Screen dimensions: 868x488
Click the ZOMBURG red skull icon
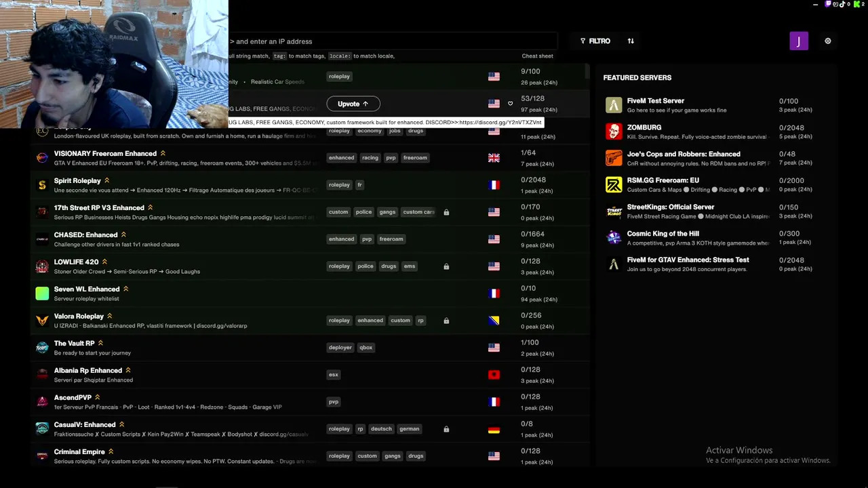(x=614, y=131)
